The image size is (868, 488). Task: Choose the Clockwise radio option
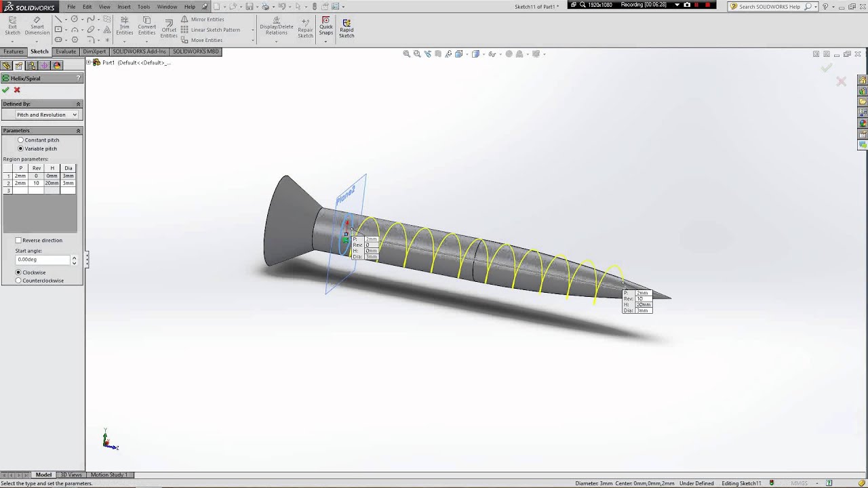point(18,272)
